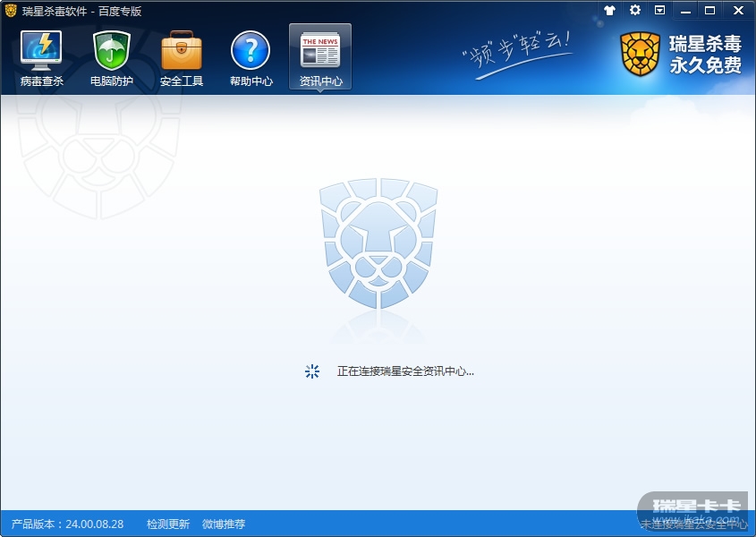The height and width of the screenshot is (537, 756).
Task: Click the 未连接瑞星云安全中心 status text
Action: click(x=693, y=524)
